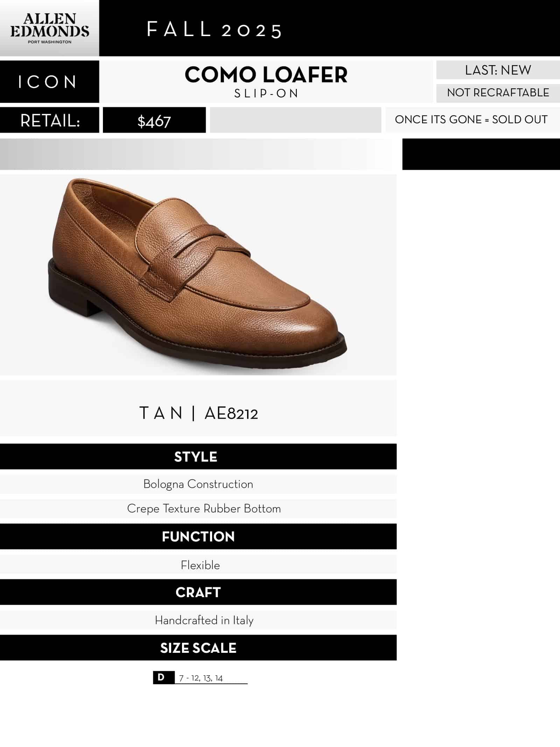
Task: Click the LAST: NEW label
Action: coord(498,70)
